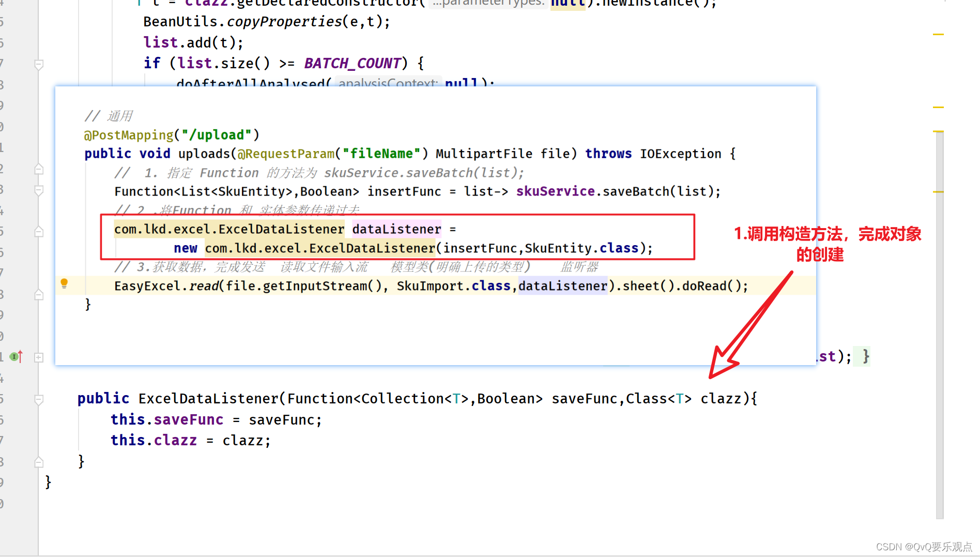
Task: Click the IOException type in throws clause
Action: click(680, 154)
